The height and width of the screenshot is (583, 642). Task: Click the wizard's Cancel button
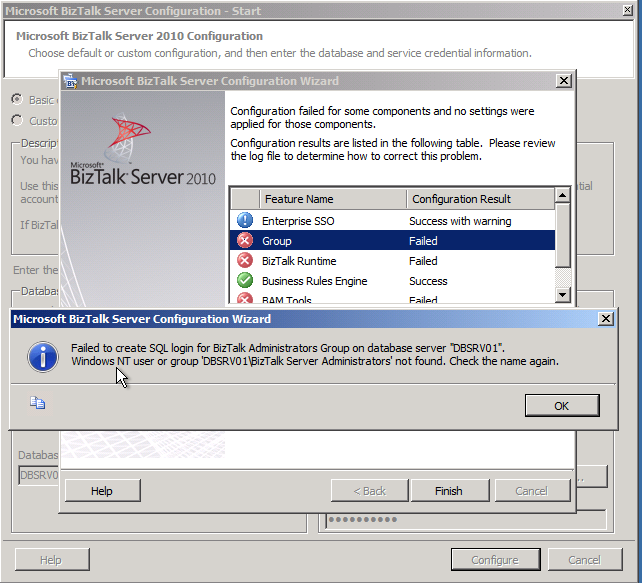[x=531, y=490]
